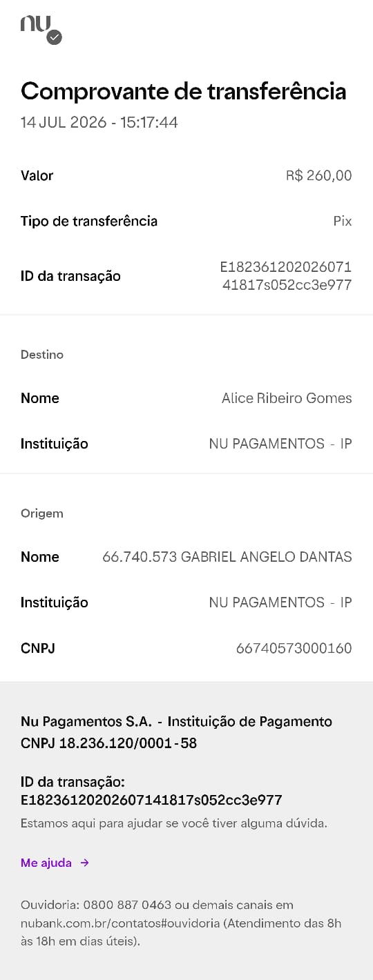Select the R$ 260,00 value amount

pos(319,175)
